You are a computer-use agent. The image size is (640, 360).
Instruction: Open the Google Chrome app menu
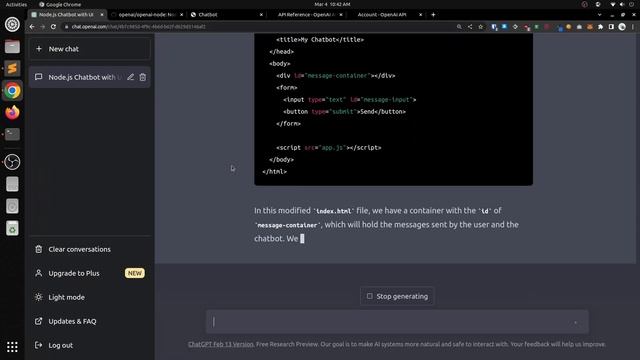point(60,4)
